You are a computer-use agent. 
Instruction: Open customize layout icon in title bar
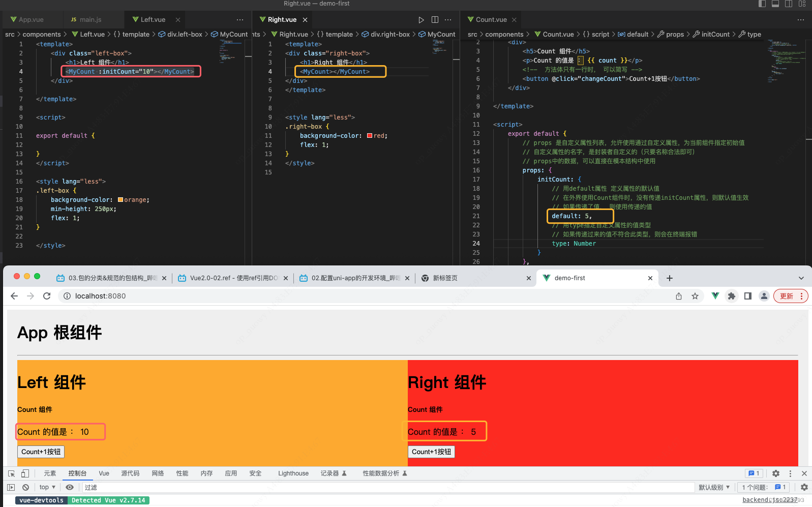click(802, 4)
